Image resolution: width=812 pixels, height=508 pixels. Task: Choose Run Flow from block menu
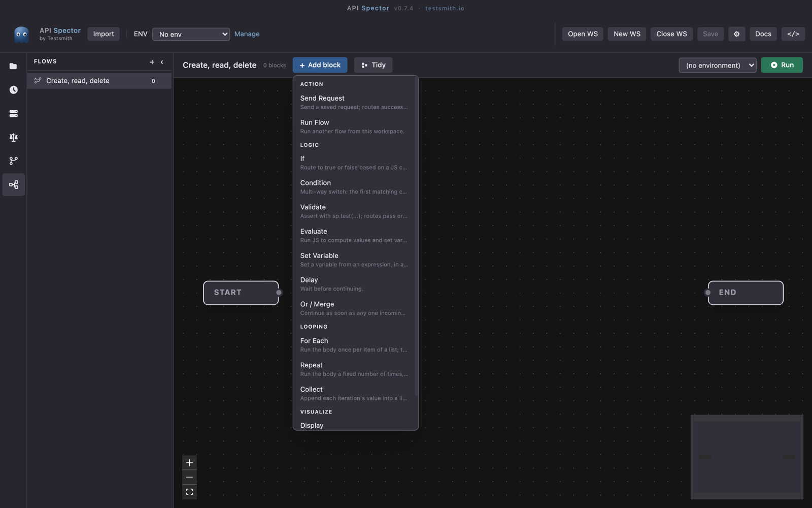354,126
